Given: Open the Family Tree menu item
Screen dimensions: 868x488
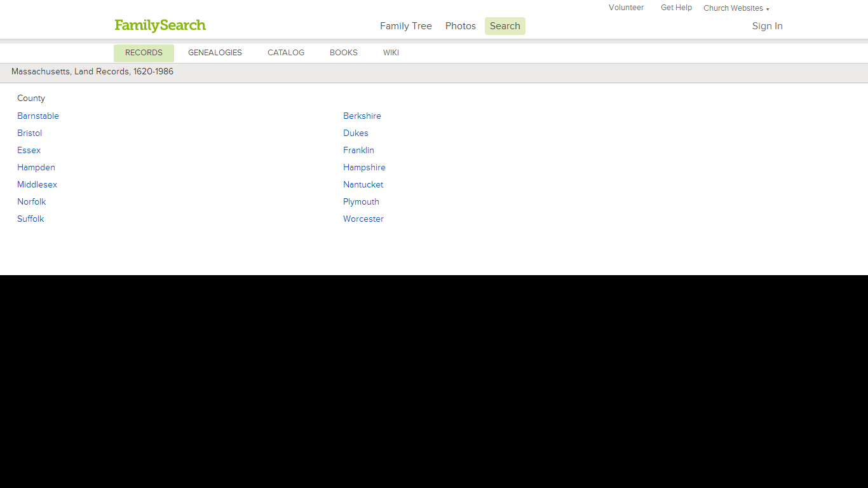Looking at the screenshot, I should pos(406,26).
